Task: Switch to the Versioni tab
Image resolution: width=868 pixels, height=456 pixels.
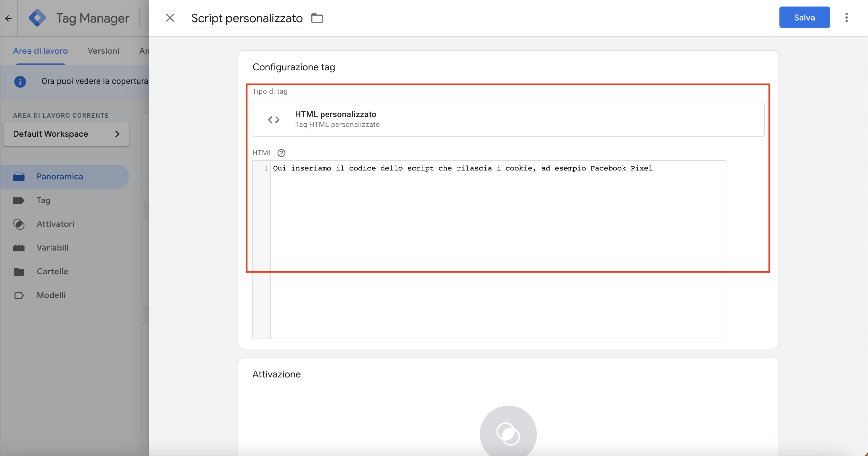Action: click(103, 51)
